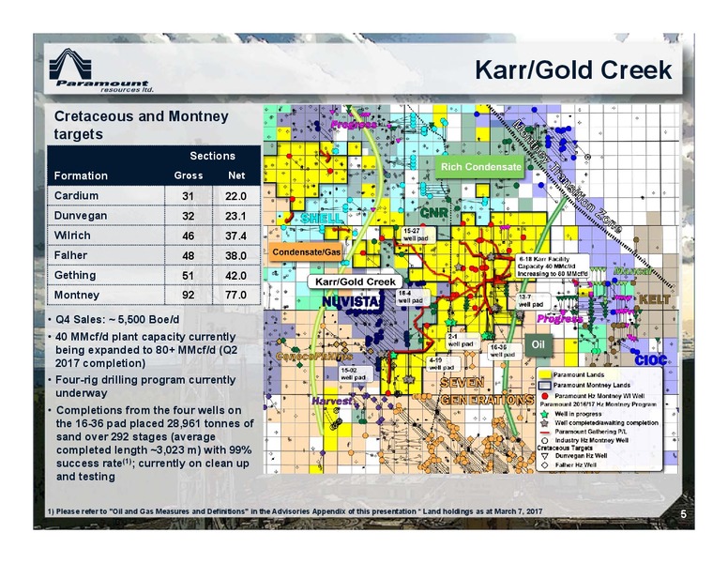Click the Industry Hz Montney Well circle icon
This screenshot has width=728, height=563.
[x=545, y=440]
